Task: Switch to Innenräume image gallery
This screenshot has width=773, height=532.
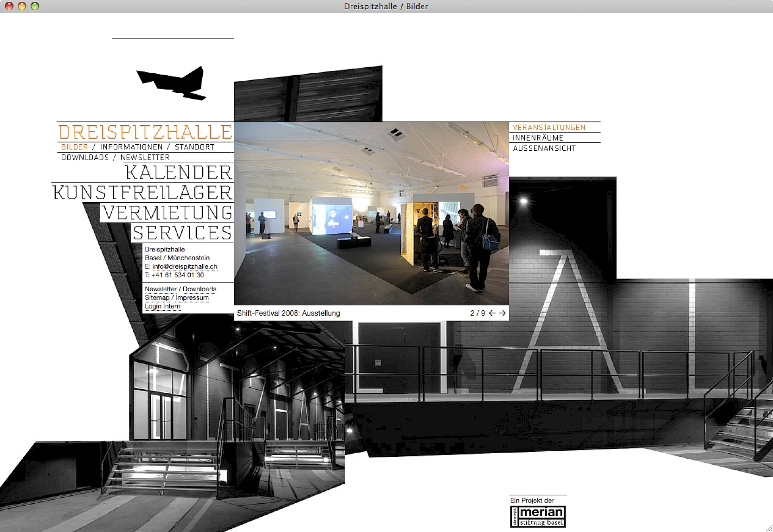Action: 538,138
